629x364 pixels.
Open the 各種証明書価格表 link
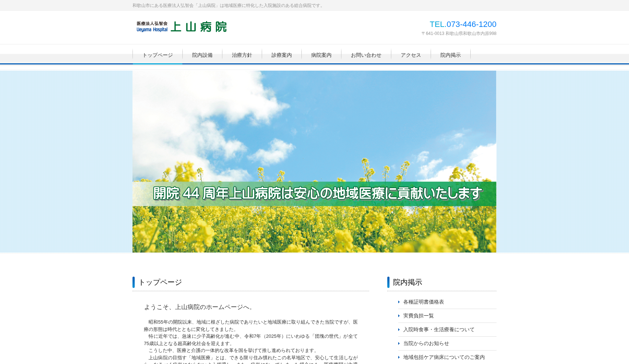click(x=423, y=302)
